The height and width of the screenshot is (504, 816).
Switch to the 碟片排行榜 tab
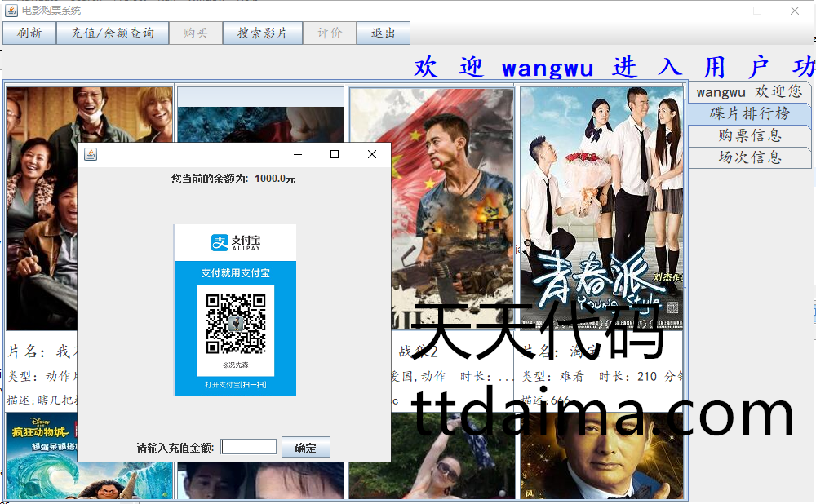[749, 113]
